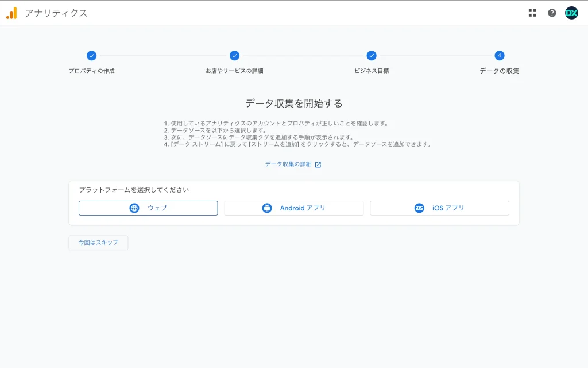The height and width of the screenshot is (368, 588).
Task: Click the globe icon for ウェブ
Action: pyautogui.click(x=134, y=208)
